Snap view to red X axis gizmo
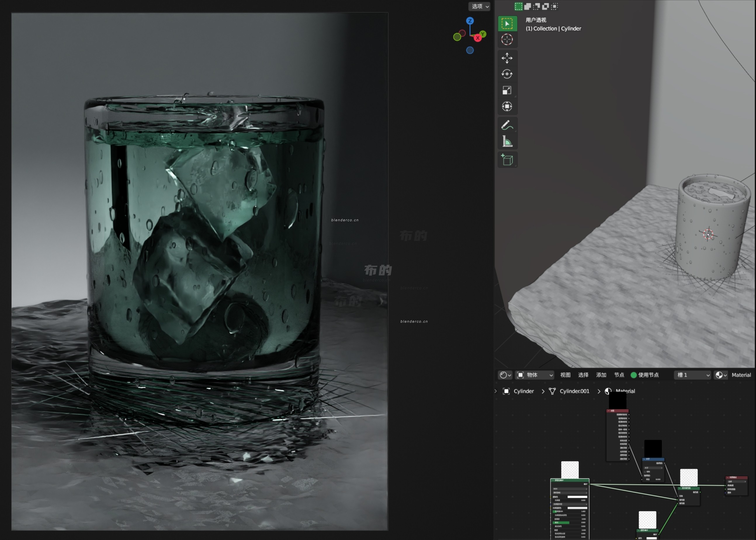Viewport: 756px width, 540px height. tap(478, 38)
